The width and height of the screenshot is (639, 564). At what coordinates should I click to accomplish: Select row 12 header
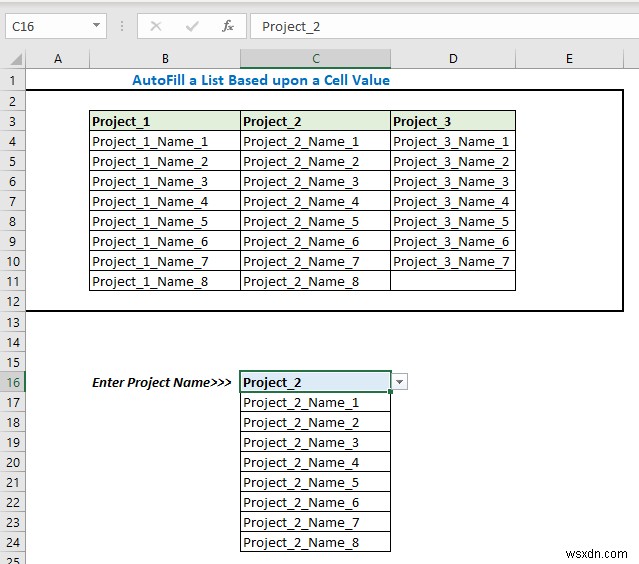pos(13,302)
